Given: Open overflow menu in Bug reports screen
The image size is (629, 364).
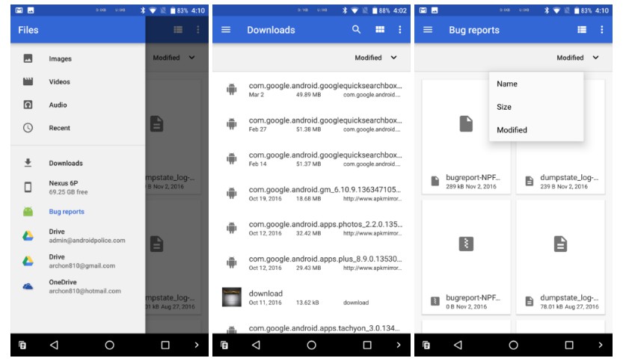Looking at the screenshot, I should click(x=601, y=29).
